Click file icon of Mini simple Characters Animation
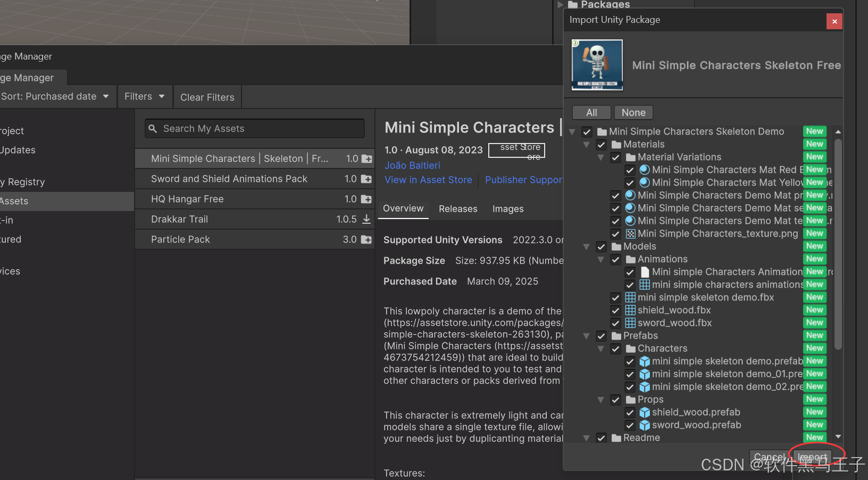 pos(645,272)
